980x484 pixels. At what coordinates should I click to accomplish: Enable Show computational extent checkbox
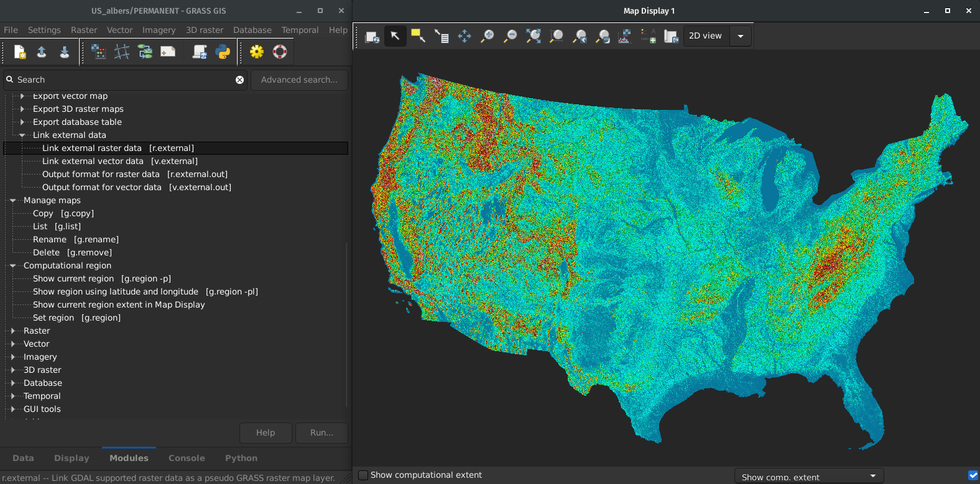(x=364, y=475)
